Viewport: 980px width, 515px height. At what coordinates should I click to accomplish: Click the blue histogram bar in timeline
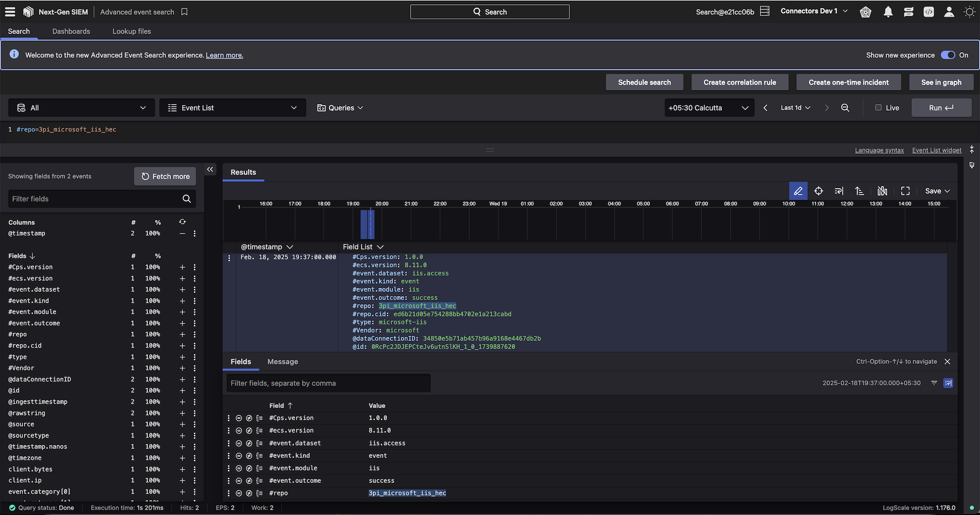point(367,224)
